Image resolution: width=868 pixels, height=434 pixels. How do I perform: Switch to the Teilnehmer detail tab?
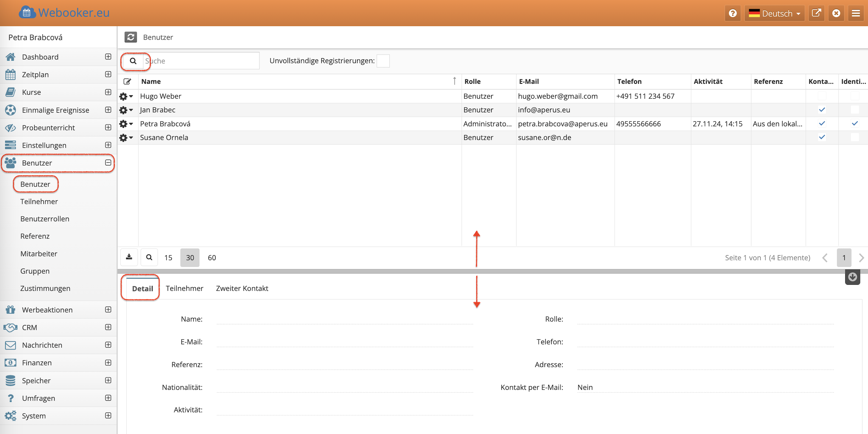tap(184, 288)
